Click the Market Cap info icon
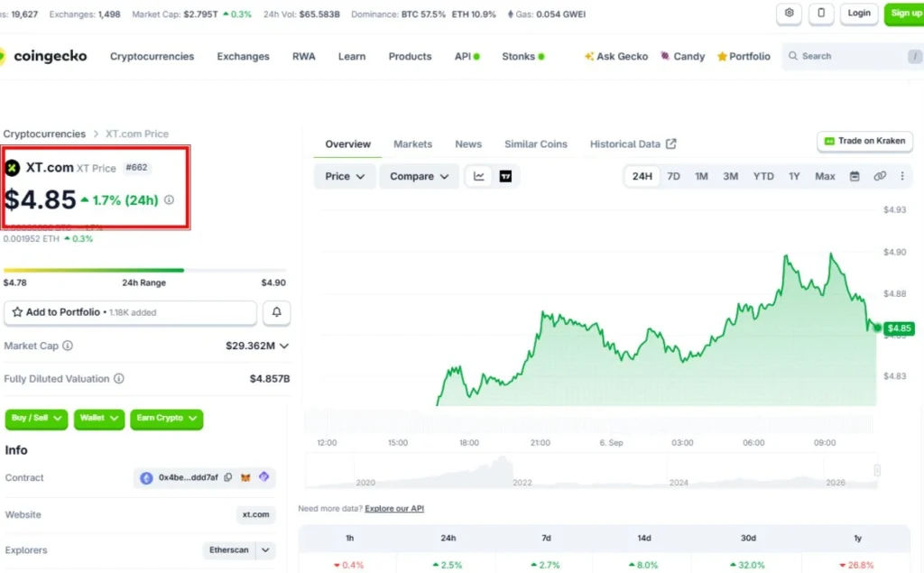 click(x=68, y=346)
